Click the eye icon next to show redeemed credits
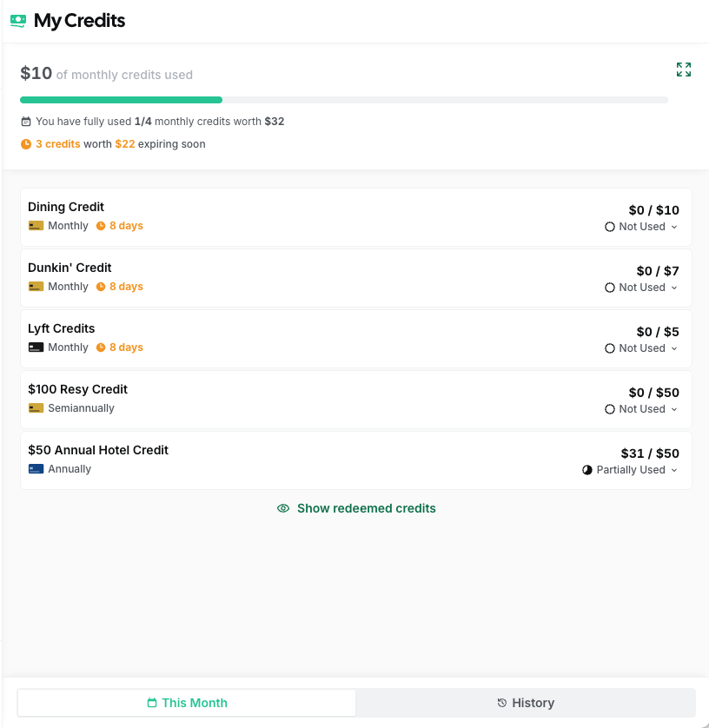 [x=282, y=508]
